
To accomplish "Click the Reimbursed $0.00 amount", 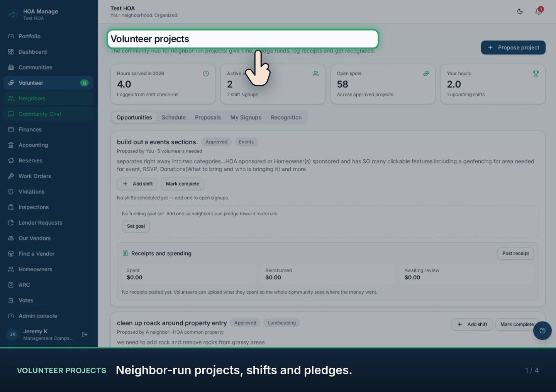I will click(x=273, y=277).
